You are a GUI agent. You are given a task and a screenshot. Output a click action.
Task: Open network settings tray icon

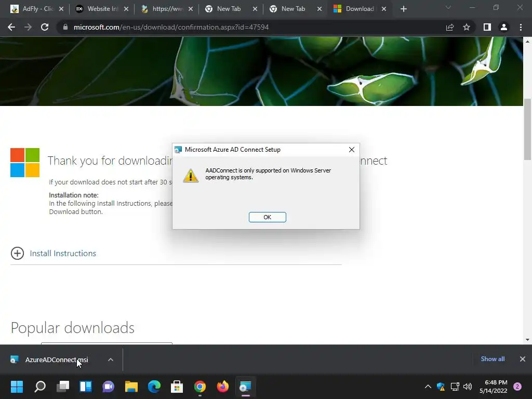pos(455,387)
